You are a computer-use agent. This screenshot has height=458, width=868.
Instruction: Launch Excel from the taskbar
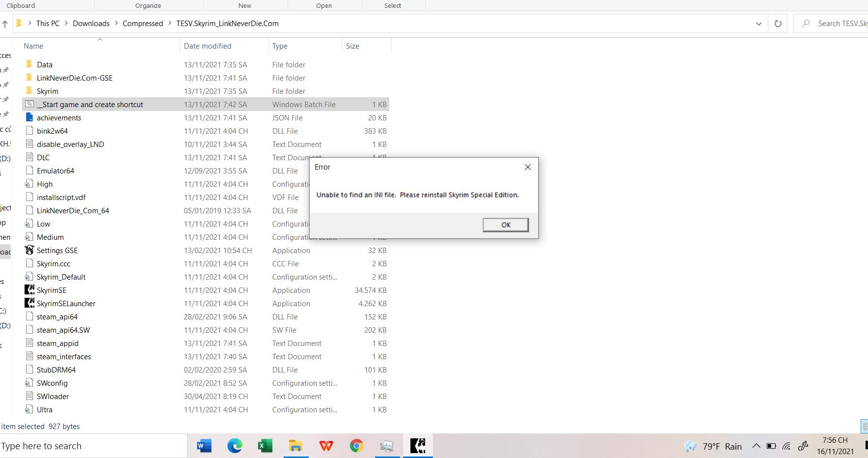pos(265,446)
